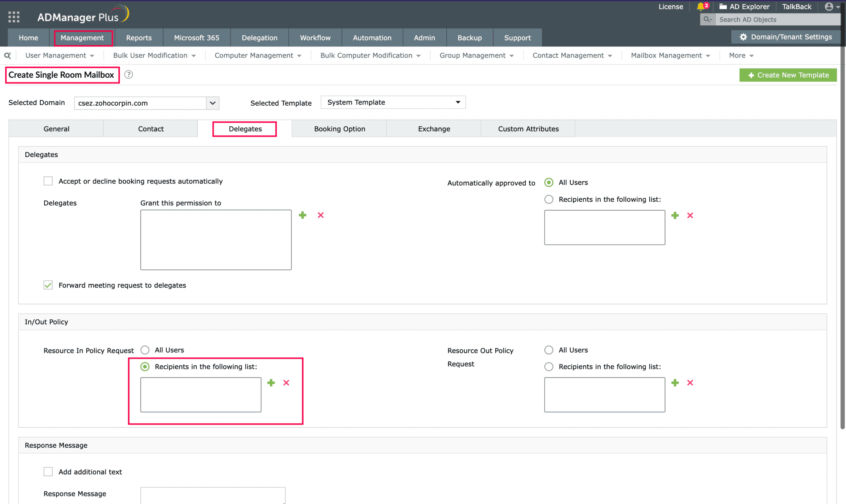Check Add additional text option
The width and height of the screenshot is (846, 504).
[48, 471]
